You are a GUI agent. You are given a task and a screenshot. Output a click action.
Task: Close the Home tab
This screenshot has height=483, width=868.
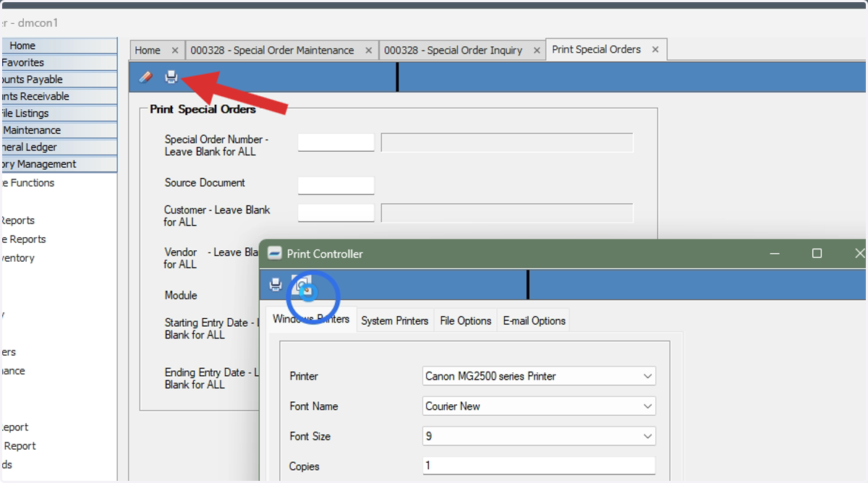[174, 51]
